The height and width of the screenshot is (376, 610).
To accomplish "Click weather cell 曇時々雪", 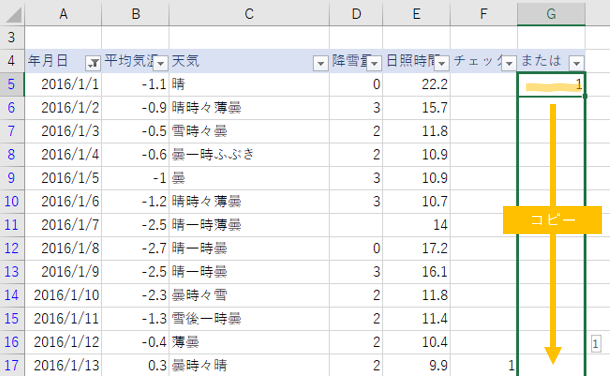I will [x=249, y=295].
